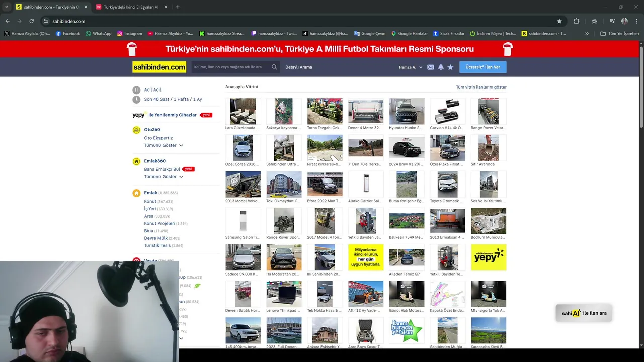Open the İş Yeri category link

click(x=150, y=209)
